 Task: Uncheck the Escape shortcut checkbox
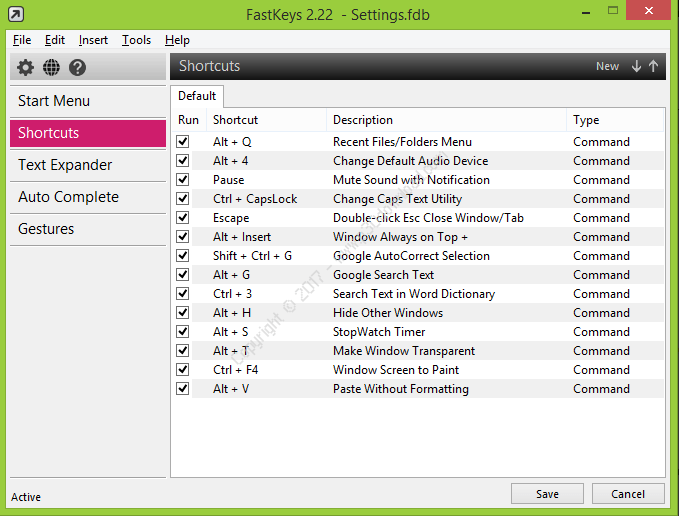[x=183, y=217]
